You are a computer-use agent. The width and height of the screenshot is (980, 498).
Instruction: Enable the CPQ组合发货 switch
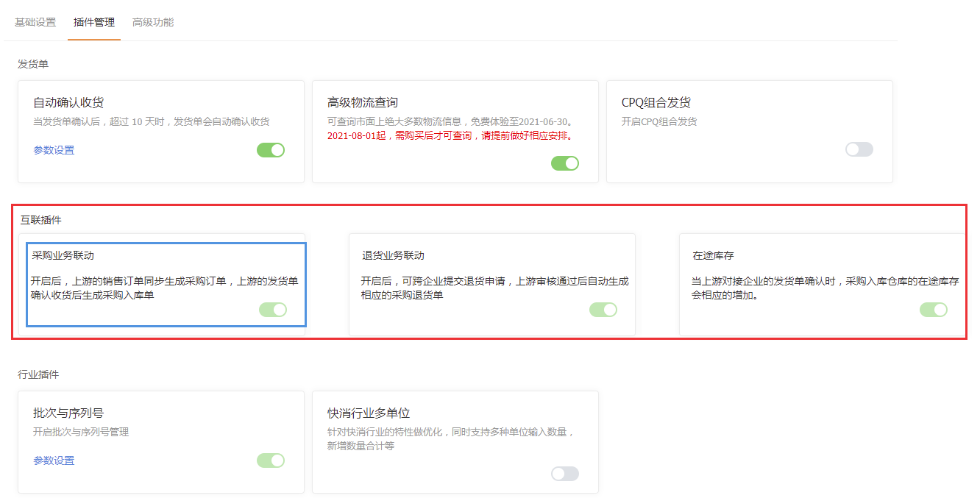tap(859, 149)
